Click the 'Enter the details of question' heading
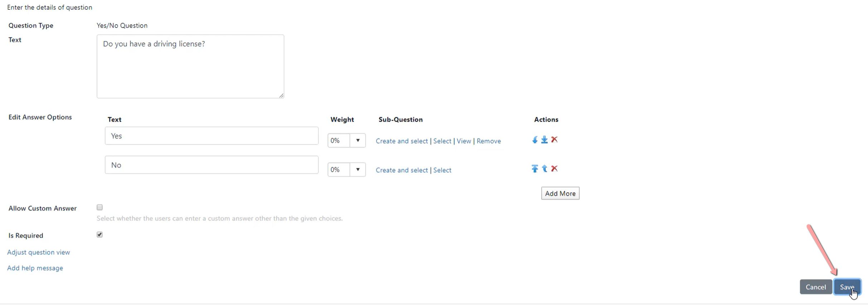Viewport: 868px width, 305px height. point(50,7)
